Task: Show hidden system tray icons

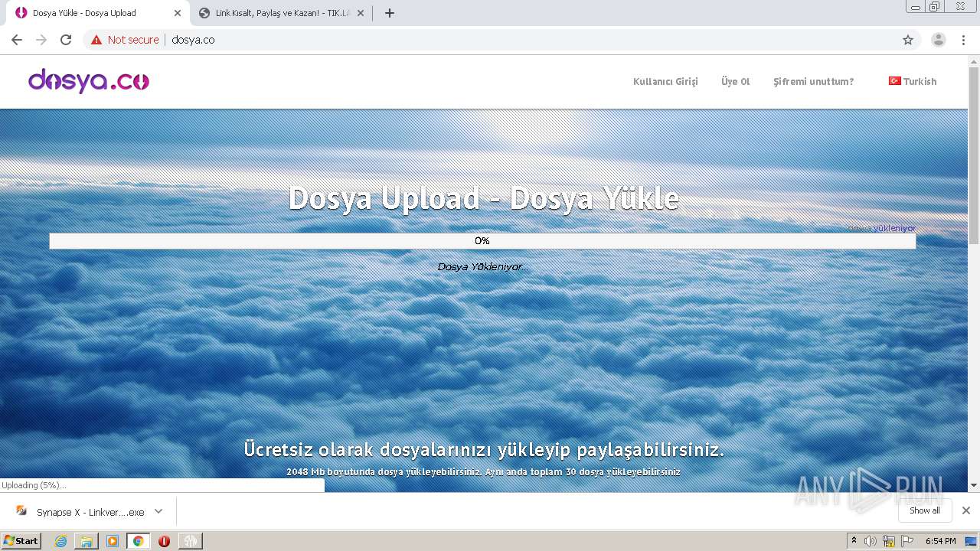Action: (854, 541)
